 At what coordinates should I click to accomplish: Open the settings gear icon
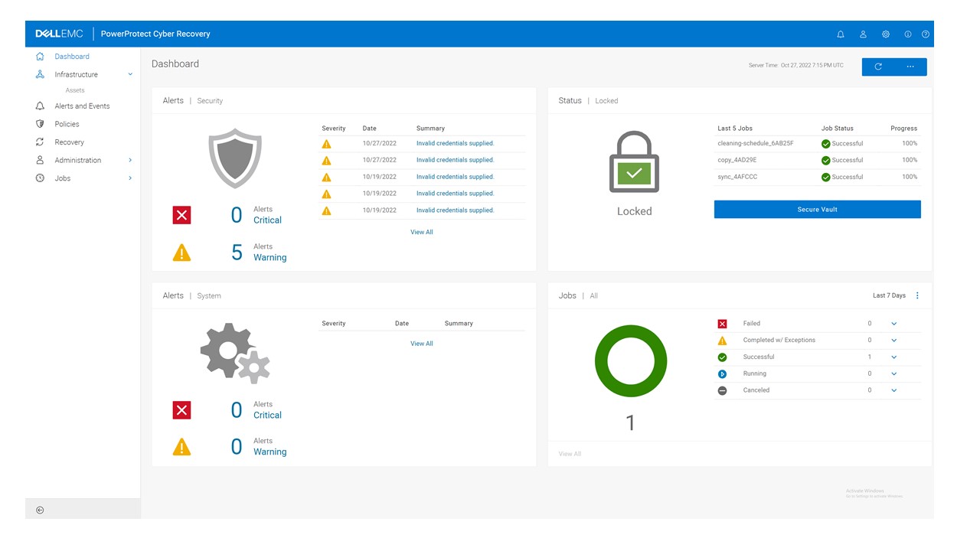[x=886, y=34]
